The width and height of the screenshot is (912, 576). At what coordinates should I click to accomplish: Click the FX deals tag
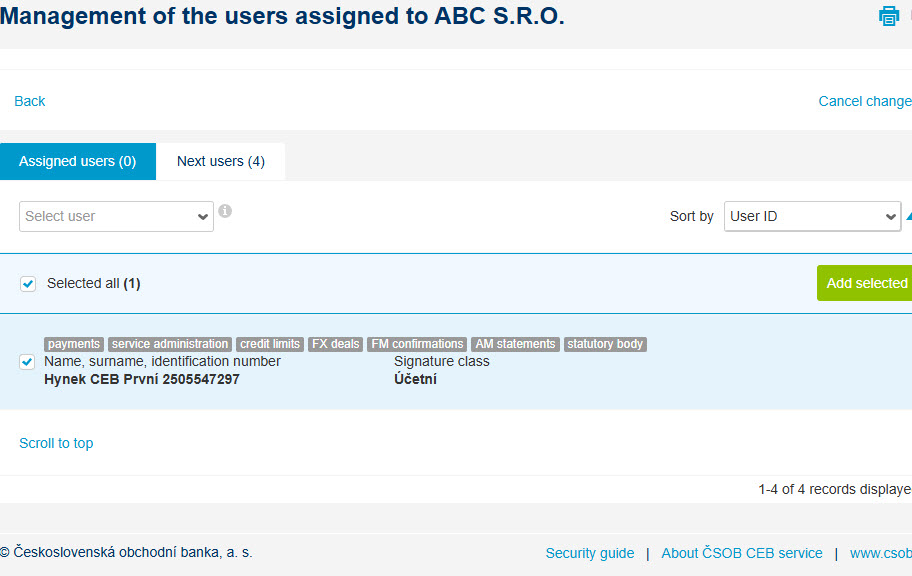pyautogui.click(x=336, y=344)
